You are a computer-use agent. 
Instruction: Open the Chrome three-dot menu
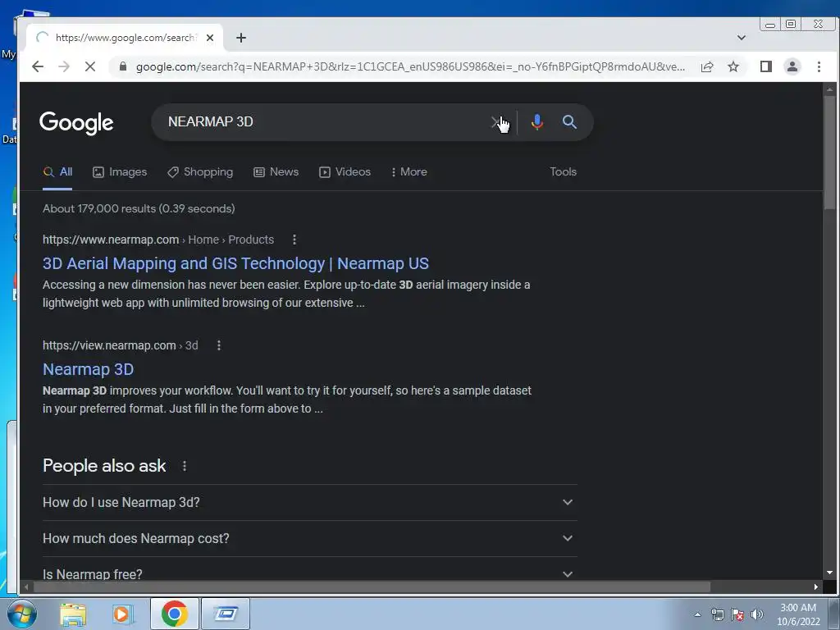[x=819, y=66]
